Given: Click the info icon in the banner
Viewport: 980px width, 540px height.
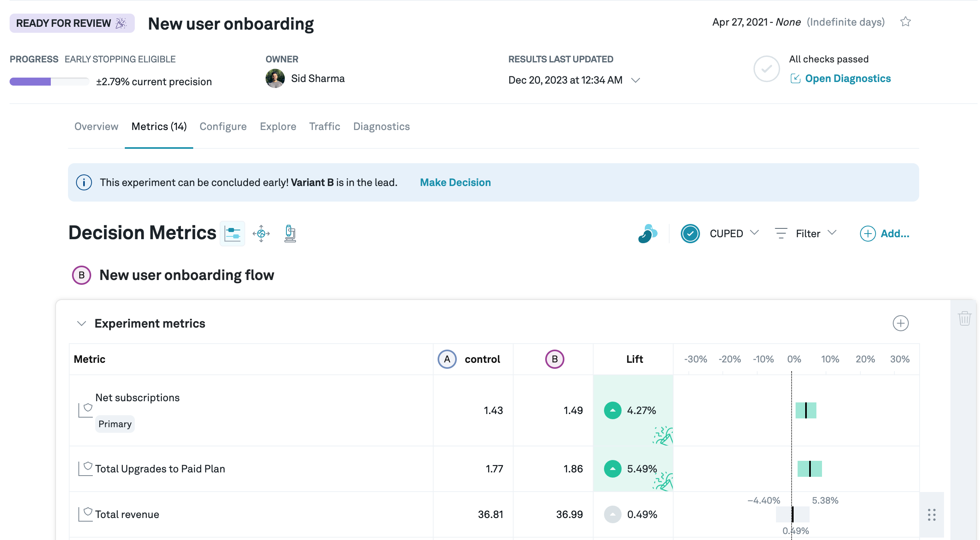Looking at the screenshot, I should [84, 182].
